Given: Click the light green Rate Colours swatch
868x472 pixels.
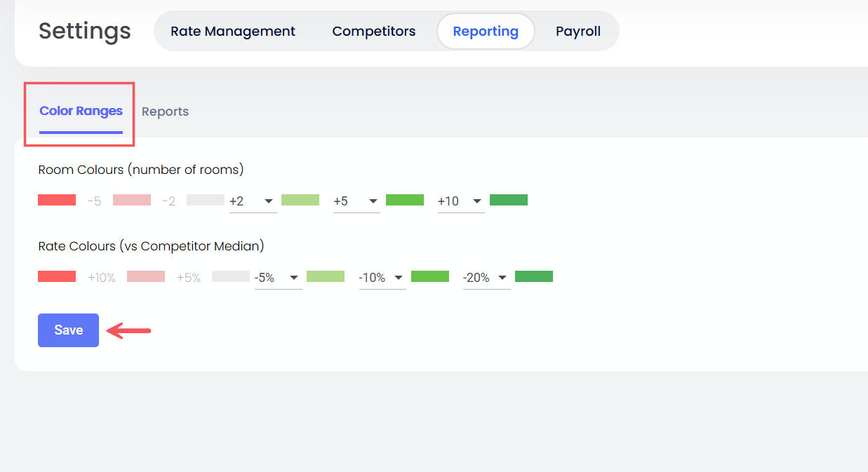Looking at the screenshot, I should pos(326,276).
